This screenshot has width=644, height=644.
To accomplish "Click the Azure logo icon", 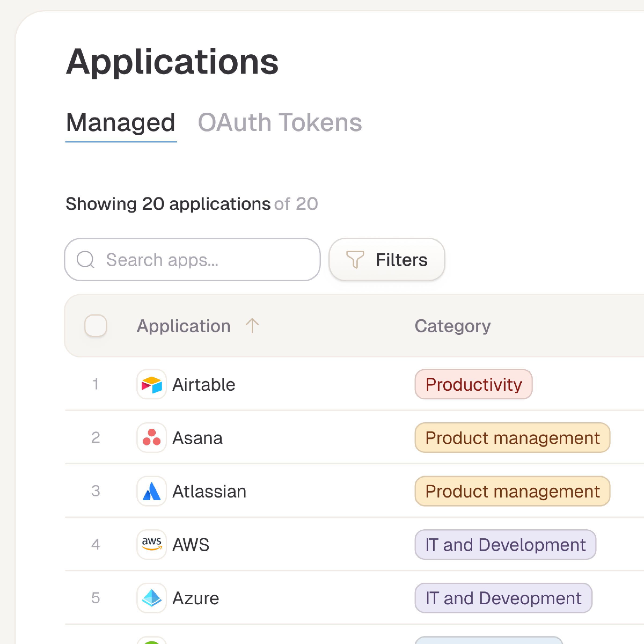I will tap(151, 598).
